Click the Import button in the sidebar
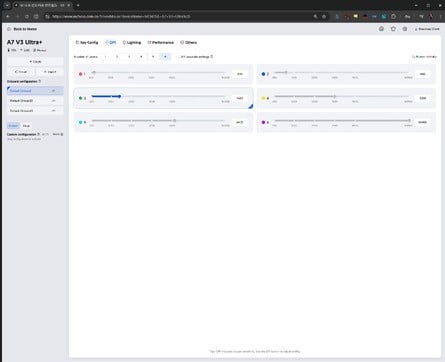The image size is (445, 362). pos(50,72)
